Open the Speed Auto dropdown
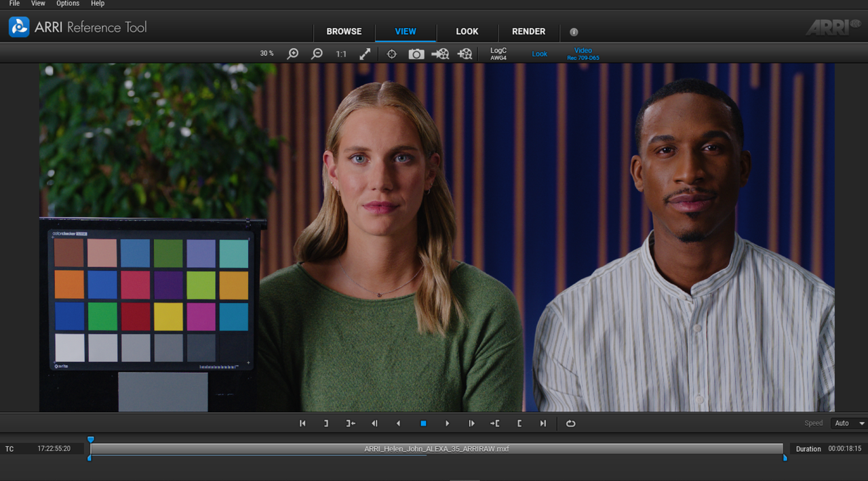The width and height of the screenshot is (868, 481). [849, 423]
